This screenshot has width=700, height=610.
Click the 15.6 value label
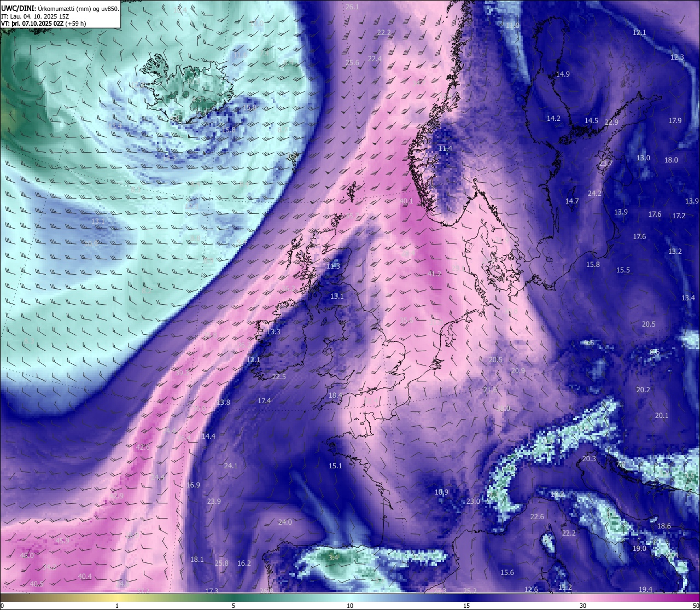(x=507, y=573)
